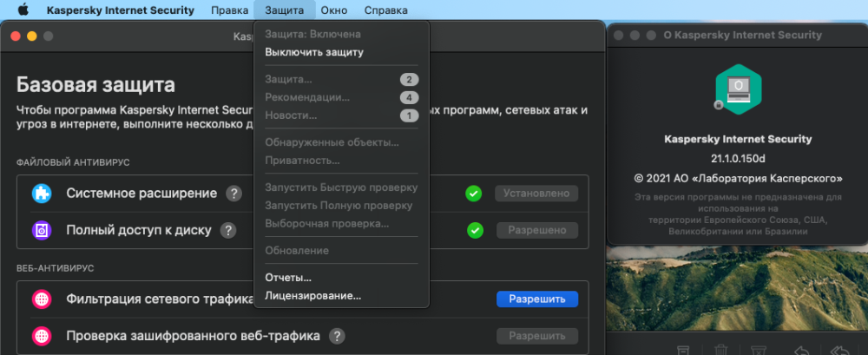
Task: Choose Выборочная проверка... menu item
Action: [341, 224]
